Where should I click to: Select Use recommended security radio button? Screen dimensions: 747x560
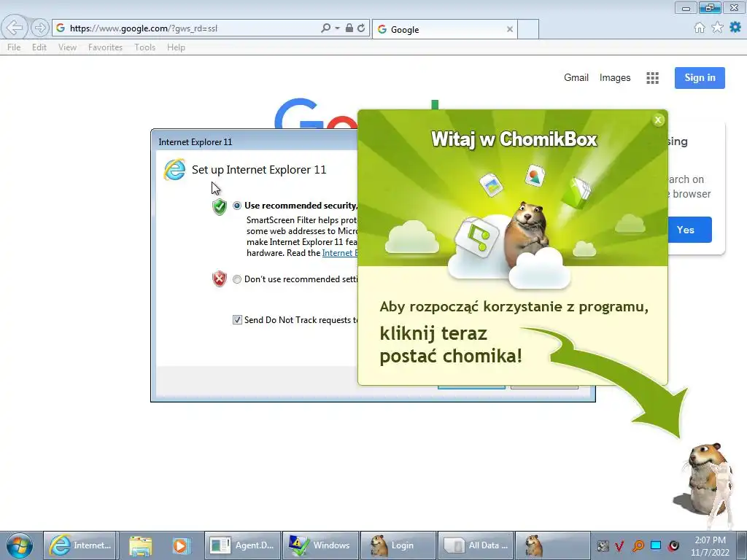[x=237, y=206]
